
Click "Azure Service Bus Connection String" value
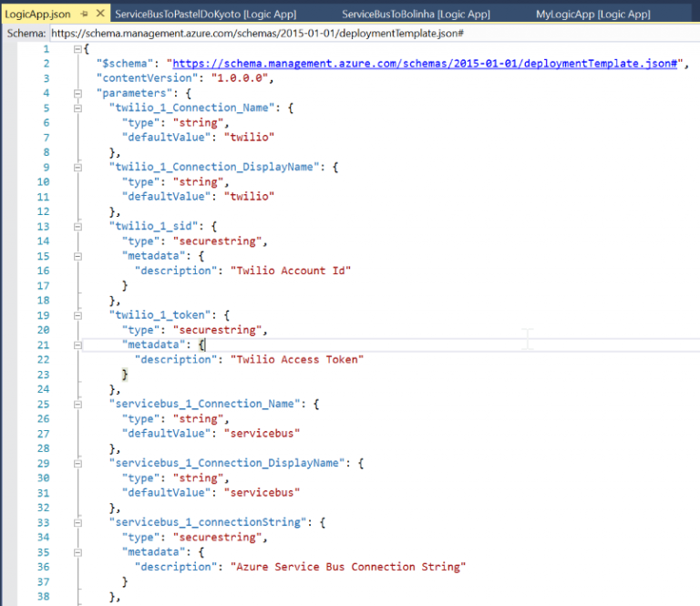(x=348, y=567)
